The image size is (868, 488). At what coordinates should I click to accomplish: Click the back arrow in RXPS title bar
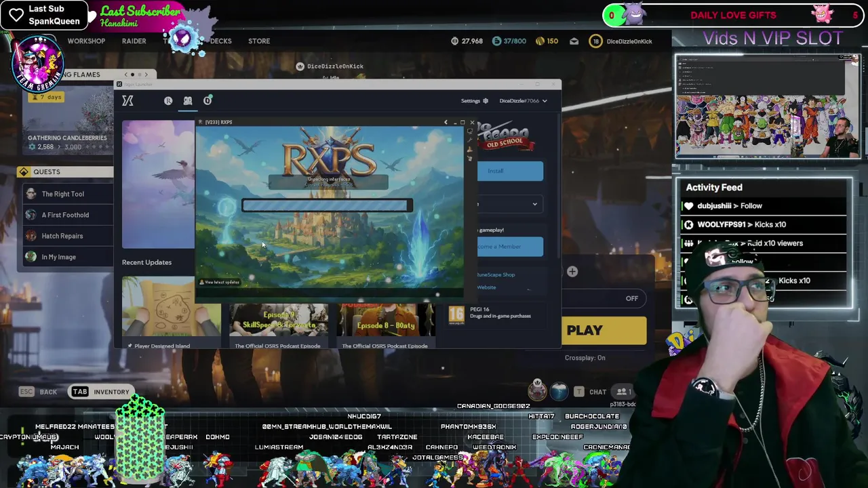pyautogui.click(x=446, y=123)
